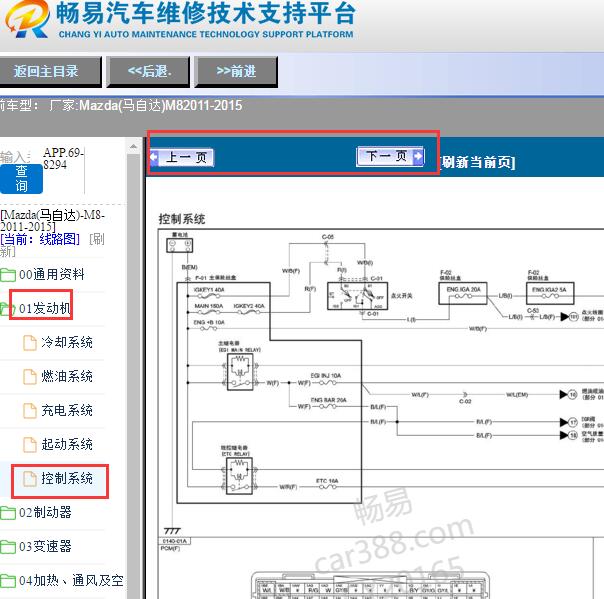Open 00通用资料 folder
604x599 pixels.
point(52,275)
